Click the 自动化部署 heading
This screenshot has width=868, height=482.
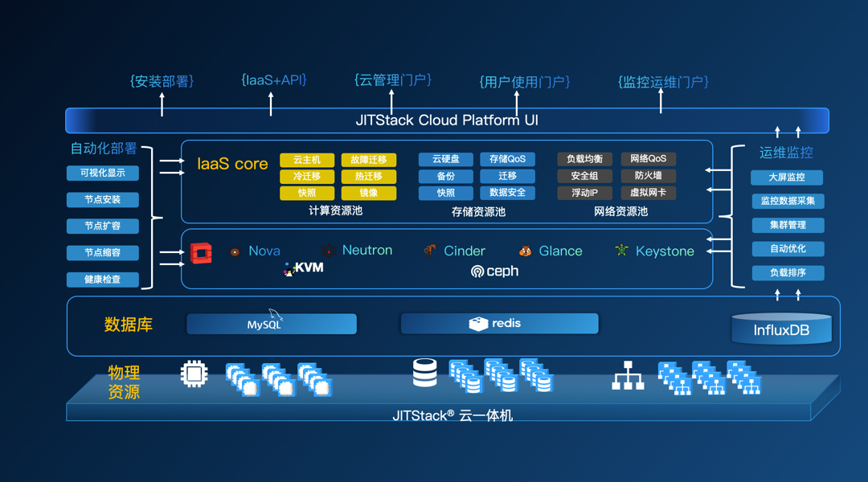click(104, 149)
